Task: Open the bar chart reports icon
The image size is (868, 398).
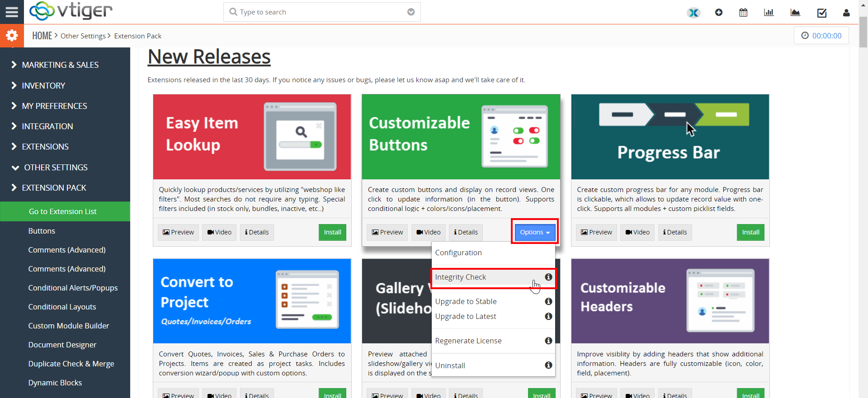Action: (x=769, y=13)
